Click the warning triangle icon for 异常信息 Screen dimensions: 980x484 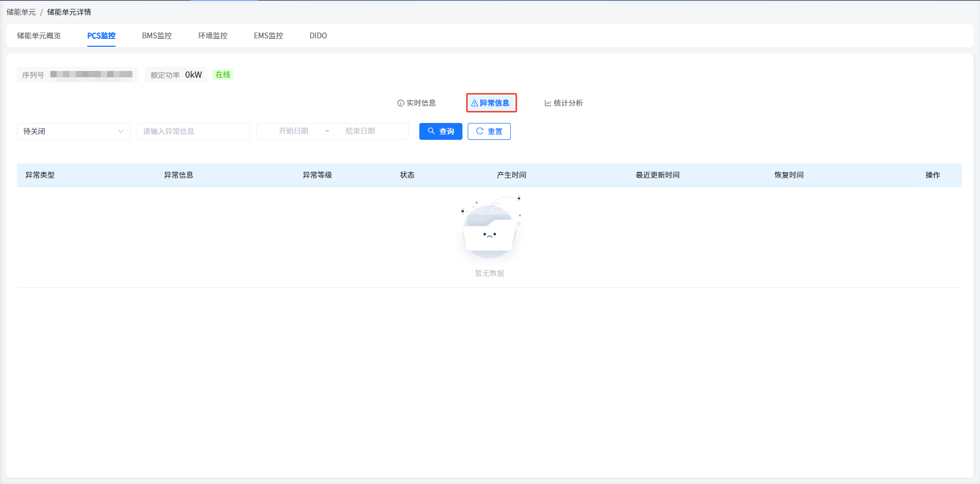(474, 103)
